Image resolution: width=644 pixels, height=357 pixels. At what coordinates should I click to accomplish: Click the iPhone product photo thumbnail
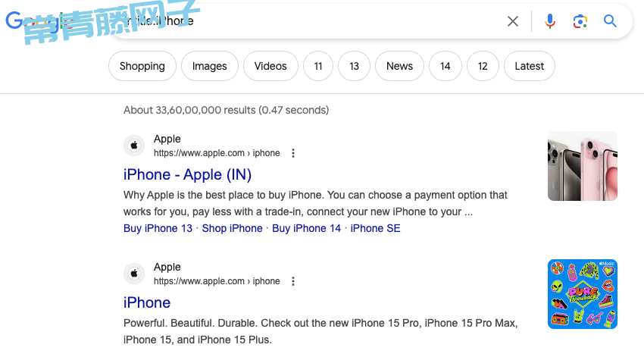(583, 166)
